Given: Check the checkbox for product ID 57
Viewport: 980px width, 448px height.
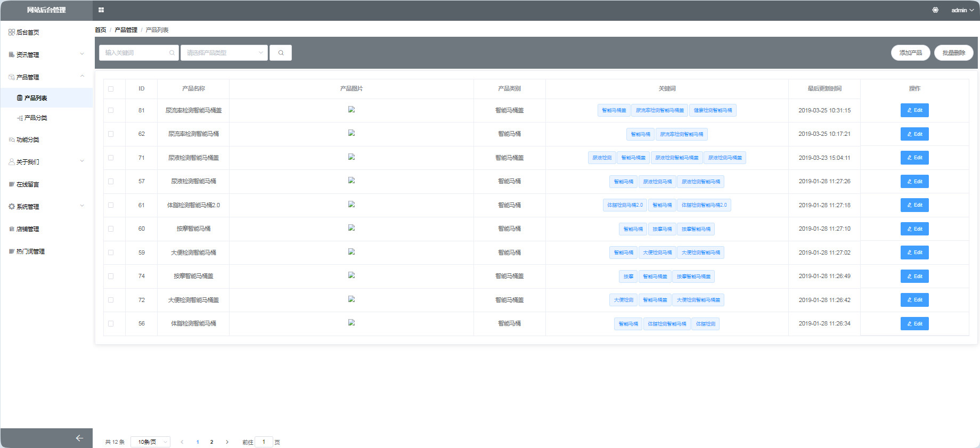Looking at the screenshot, I should 111,182.
